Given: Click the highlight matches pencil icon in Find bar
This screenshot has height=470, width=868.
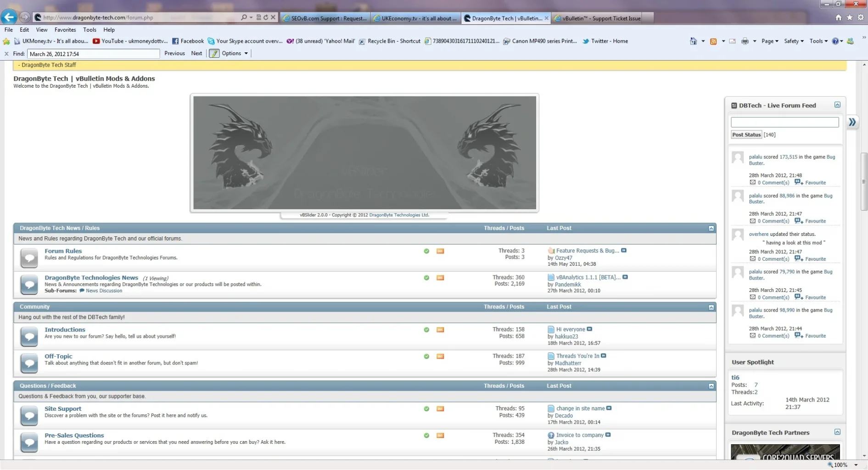Looking at the screenshot, I should (214, 54).
